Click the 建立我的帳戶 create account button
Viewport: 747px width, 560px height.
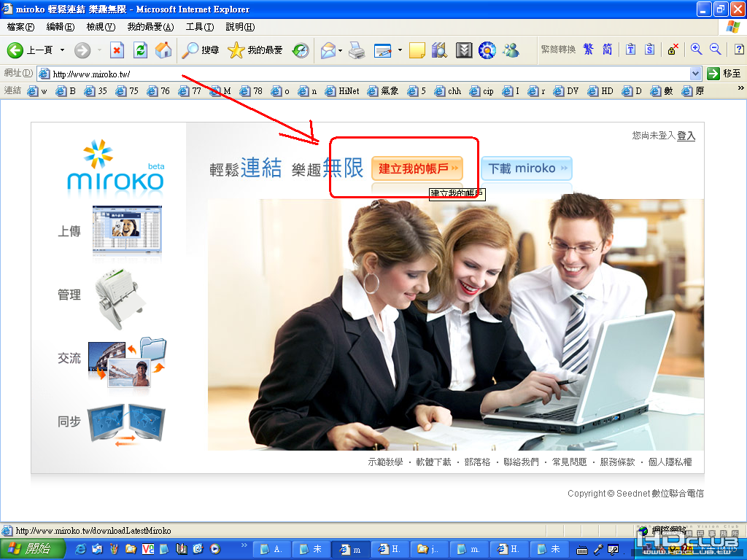417,168
